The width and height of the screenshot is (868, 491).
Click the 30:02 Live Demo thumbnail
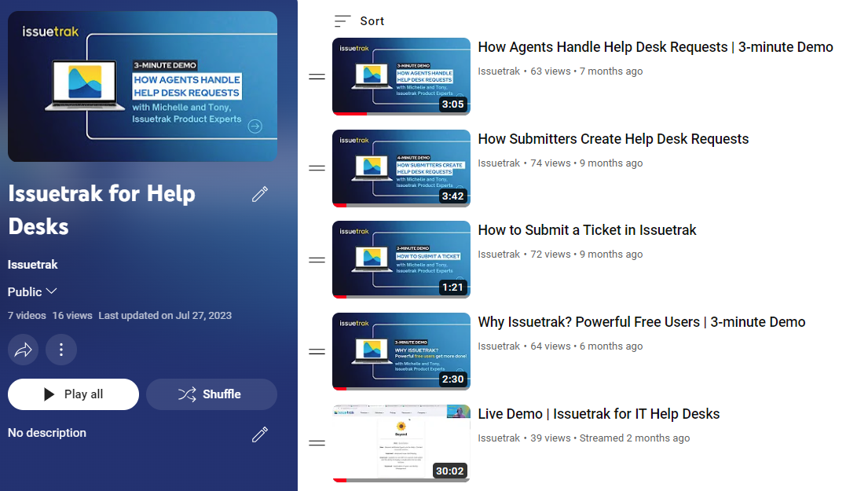point(401,443)
